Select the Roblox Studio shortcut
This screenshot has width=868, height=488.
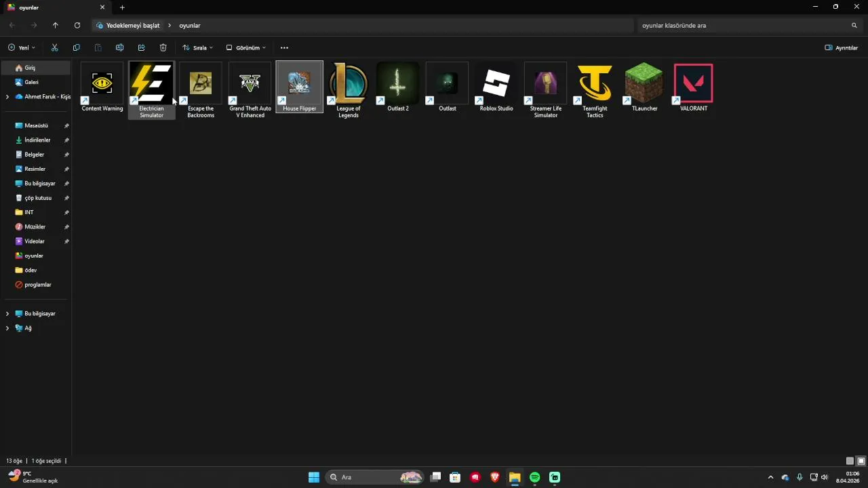496,88
